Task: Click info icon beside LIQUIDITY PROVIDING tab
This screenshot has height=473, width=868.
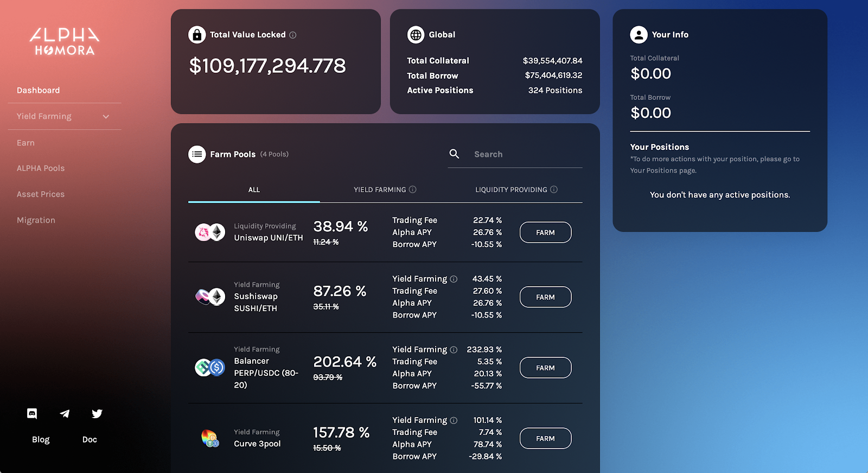Action: (x=554, y=190)
